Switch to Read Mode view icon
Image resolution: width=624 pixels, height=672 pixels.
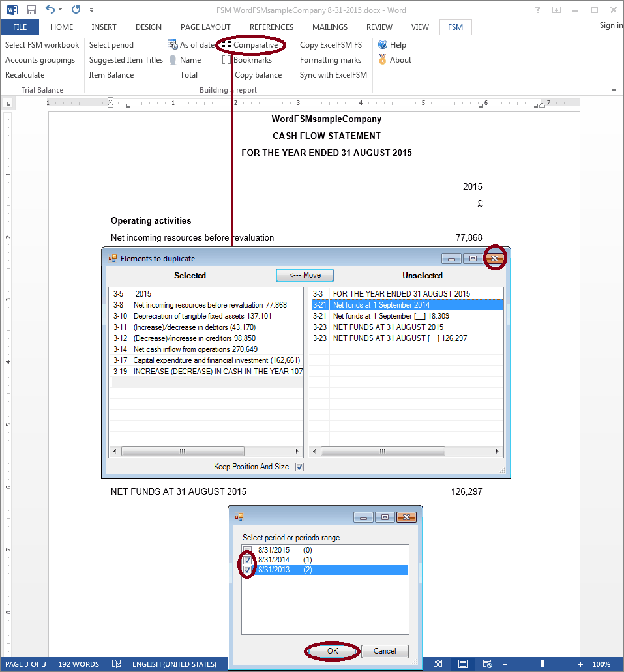pos(438,664)
